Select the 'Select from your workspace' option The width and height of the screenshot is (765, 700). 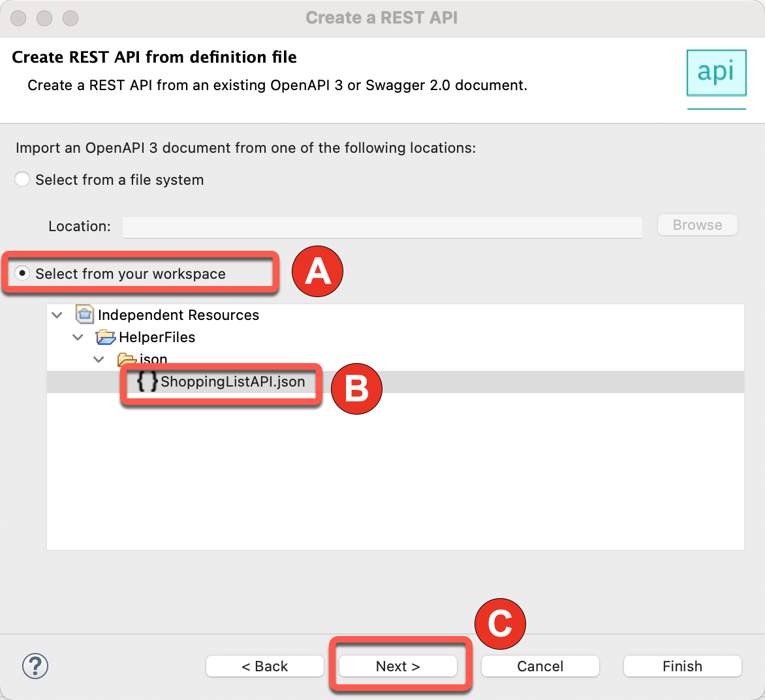(x=22, y=273)
